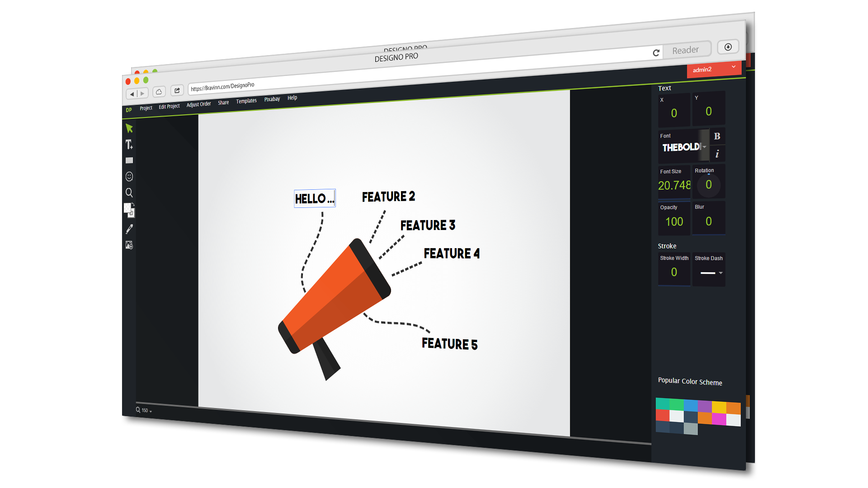Open the Adjust Order menu
The width and height of the screenshot is (868, 488).
tap(198, 104)
